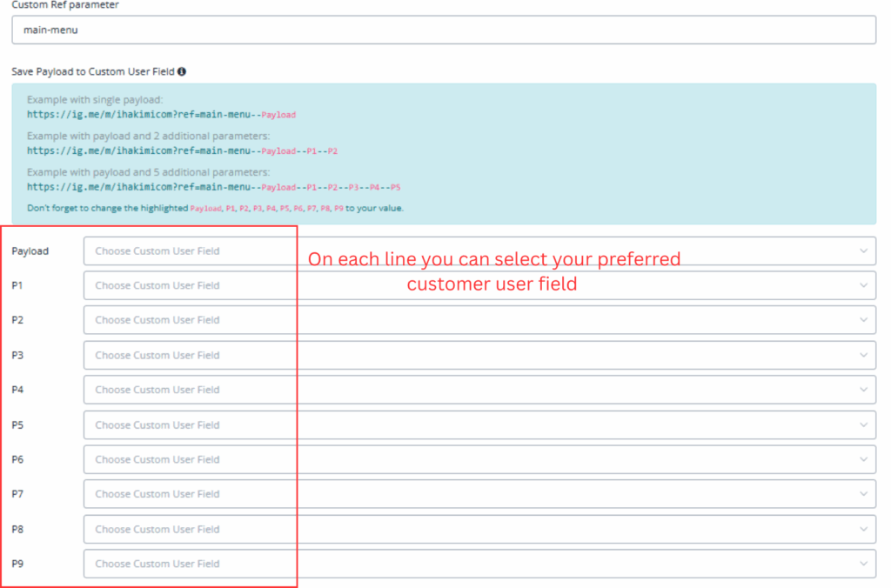Click the info icon beside Save Payload label
This screenshot has width=891, height=588.
click(182, 71)
